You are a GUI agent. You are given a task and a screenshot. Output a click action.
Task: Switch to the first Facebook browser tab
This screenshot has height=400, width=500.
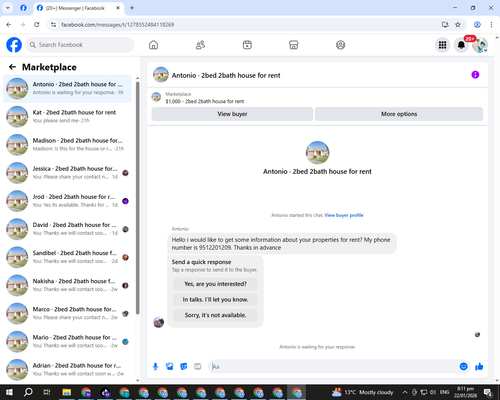point(23,8)
